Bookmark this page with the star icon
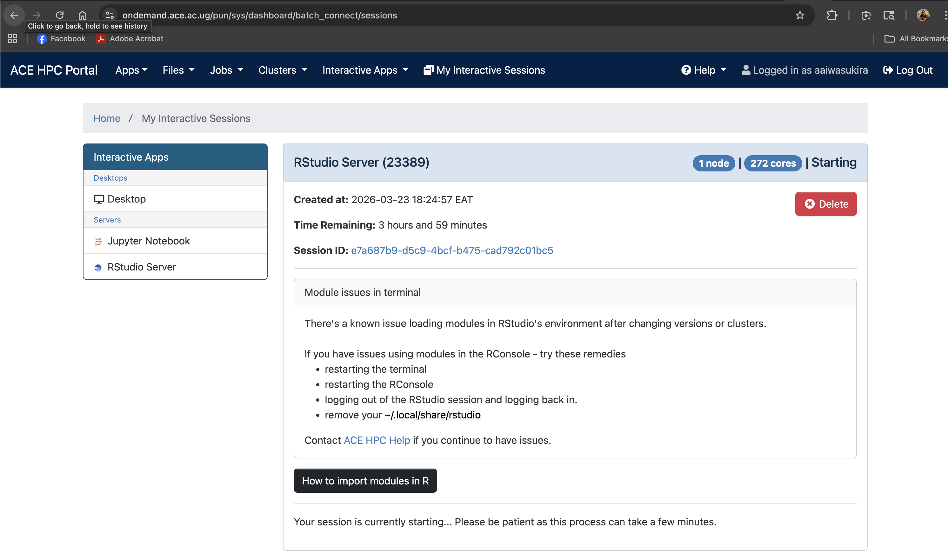This screenshot has width=948, height=560. click(800, 15)
